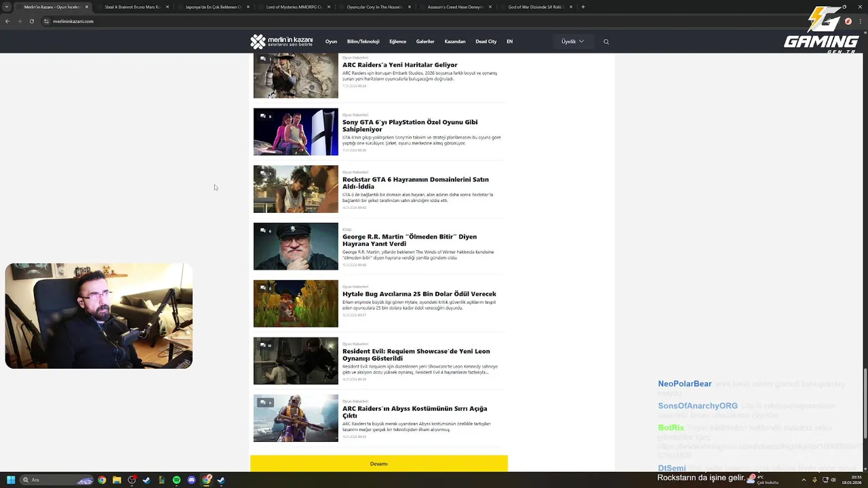Open the Oyun menu
The image size is (868, 488).
[331, 41]
